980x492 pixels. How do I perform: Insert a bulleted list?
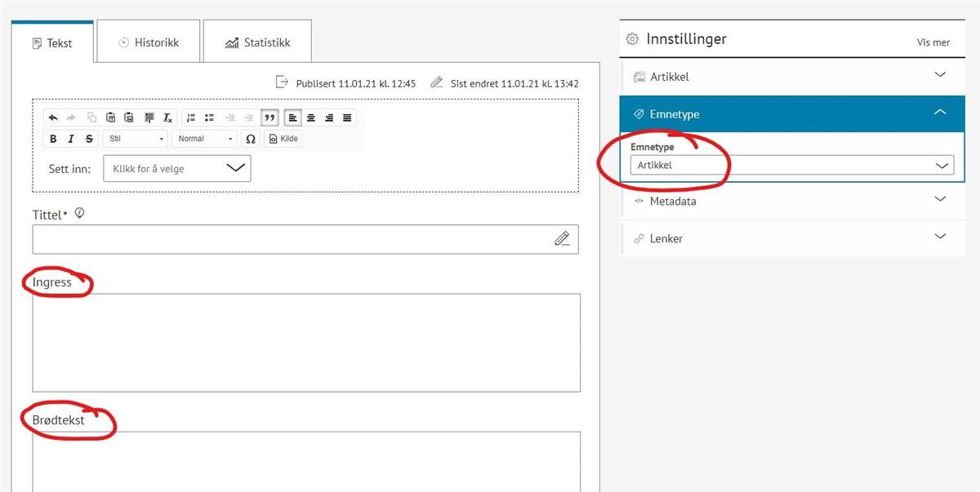209,117
